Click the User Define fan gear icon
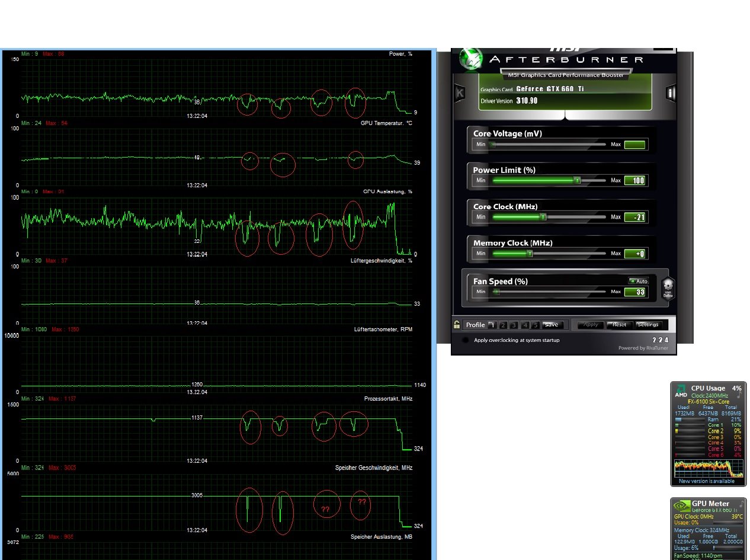Image resolution: width=750 pixels, height=560 pixels. coord(668,290)
